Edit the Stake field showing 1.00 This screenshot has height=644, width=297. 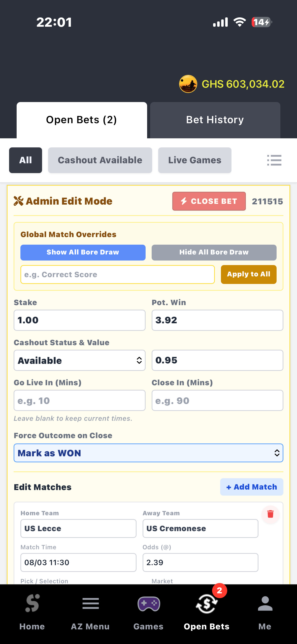(80, 320)
